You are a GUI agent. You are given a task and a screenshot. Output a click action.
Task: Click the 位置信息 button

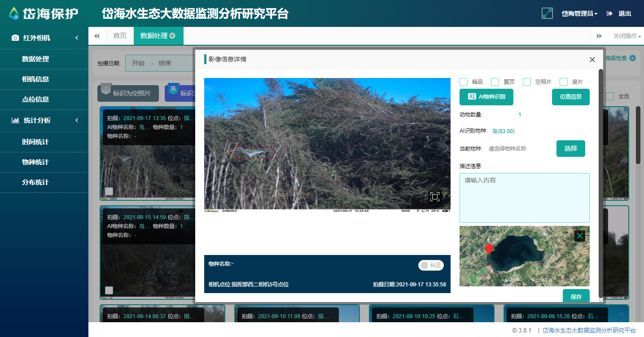(x=571, y=97)
